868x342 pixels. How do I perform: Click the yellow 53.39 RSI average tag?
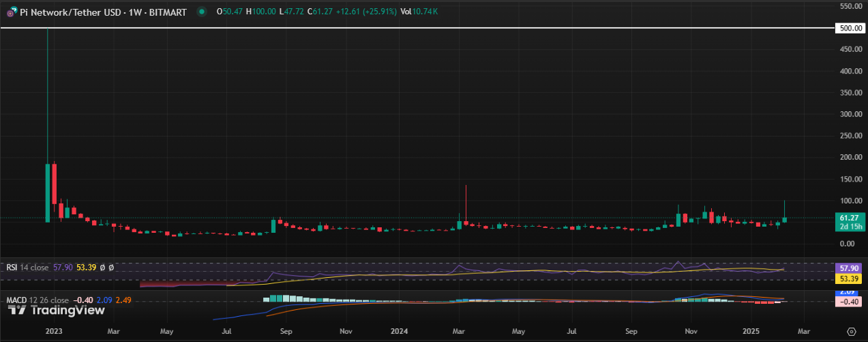tap(848, 279)
